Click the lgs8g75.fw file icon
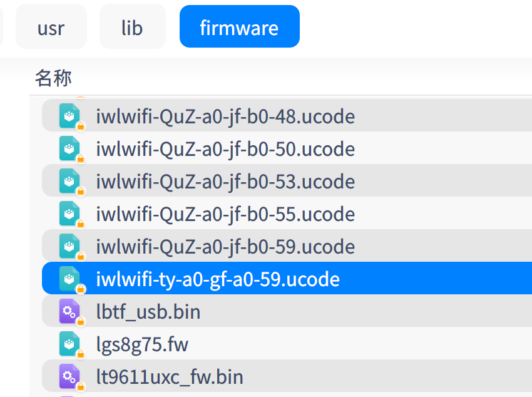The width and height of the screenshot is (532, 397). [69, 344]
